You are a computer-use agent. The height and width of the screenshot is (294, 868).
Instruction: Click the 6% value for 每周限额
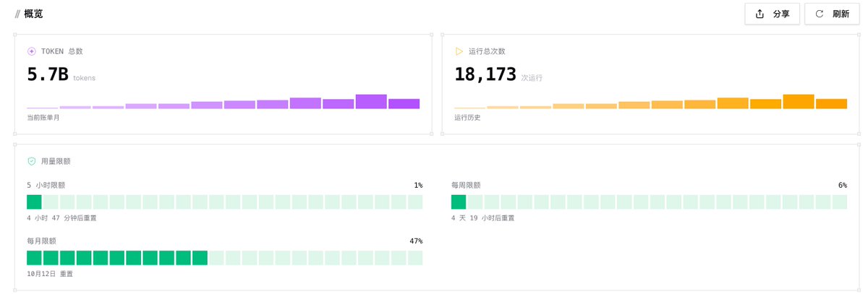(x=843, y=185)
